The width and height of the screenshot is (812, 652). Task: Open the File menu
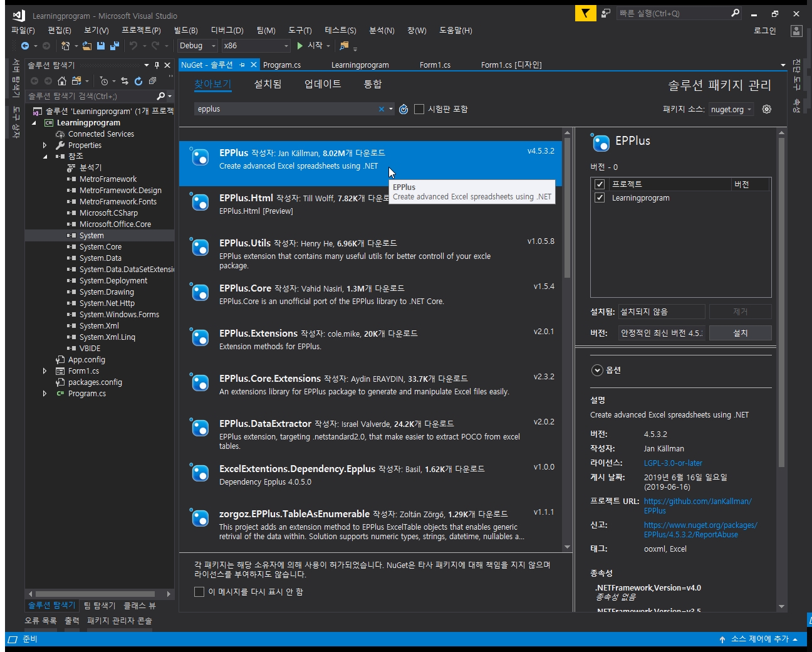click(23, 30)
